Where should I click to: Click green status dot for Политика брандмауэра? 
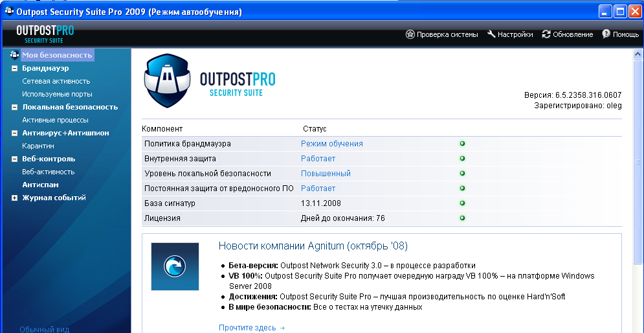coord(463,144)
